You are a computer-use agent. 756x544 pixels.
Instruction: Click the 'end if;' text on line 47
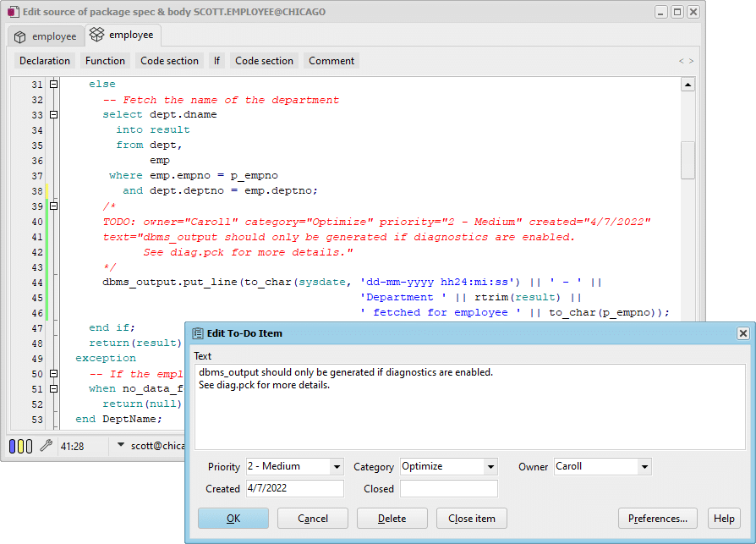[112, 327]
